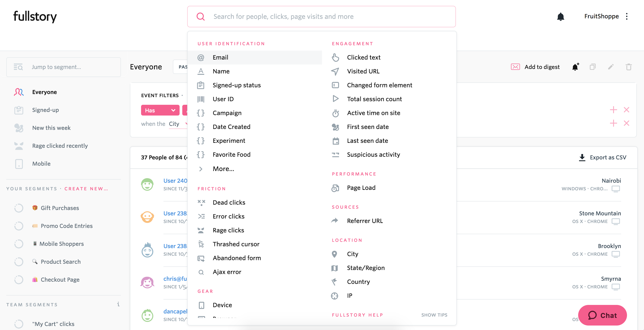644x330 pixels.
Task: Select First seen date filter
Action: [x=389, y=127]
